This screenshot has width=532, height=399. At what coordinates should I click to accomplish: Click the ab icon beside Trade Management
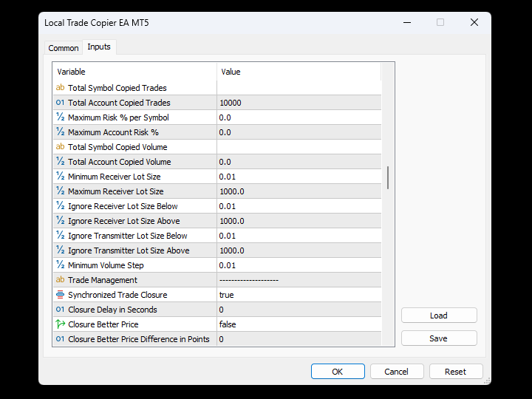click(x=60, y=279)
